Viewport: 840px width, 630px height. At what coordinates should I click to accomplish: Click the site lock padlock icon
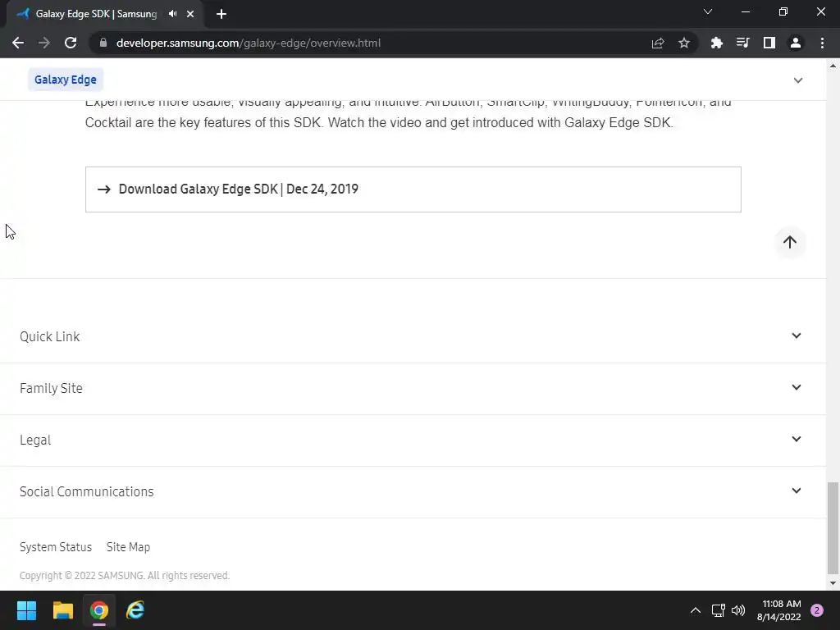(103, 43)
